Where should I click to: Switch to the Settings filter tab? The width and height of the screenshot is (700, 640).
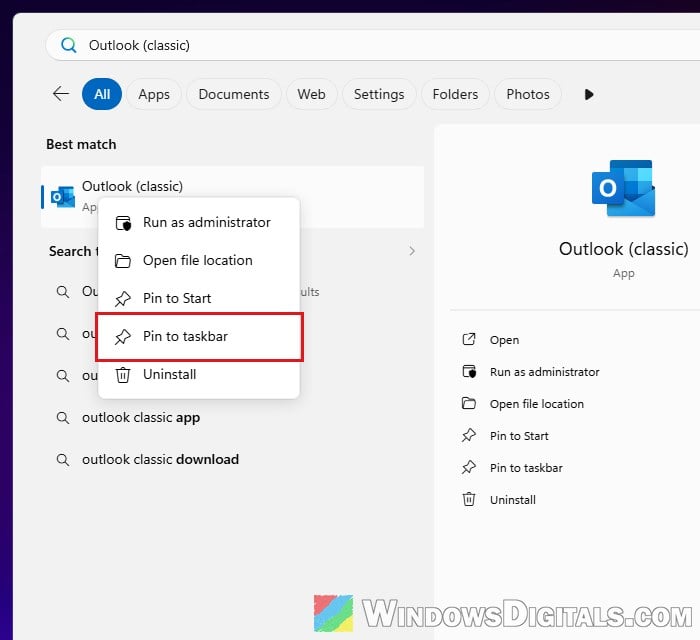pyautogui.click(x=379, y=94)
